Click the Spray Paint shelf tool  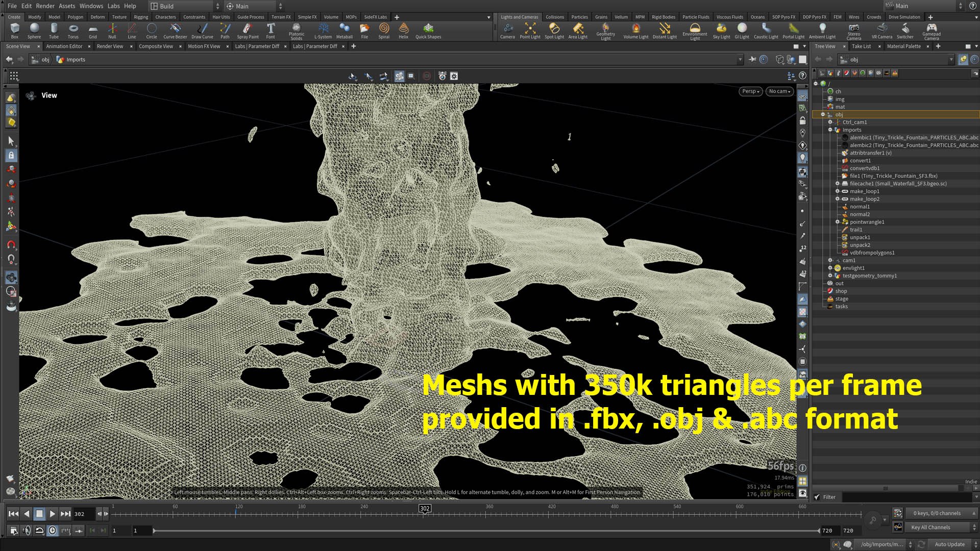(248, 31)
